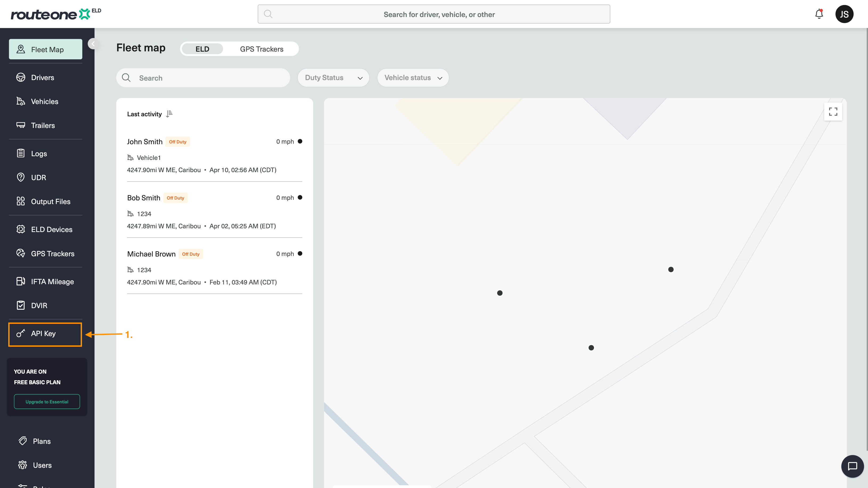The height and width of the screenshot is (488, 868).
Task: Click Bob Smith's 4247.89mi W ME, Caribou location
Action: tap(164, 226)
